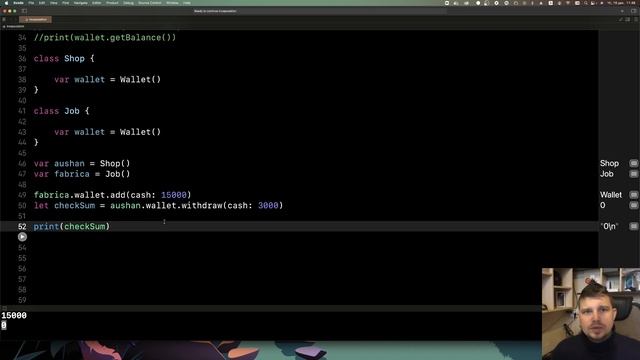Open the Source Control menu
The image size is (640, 360).
pos(149,3)
